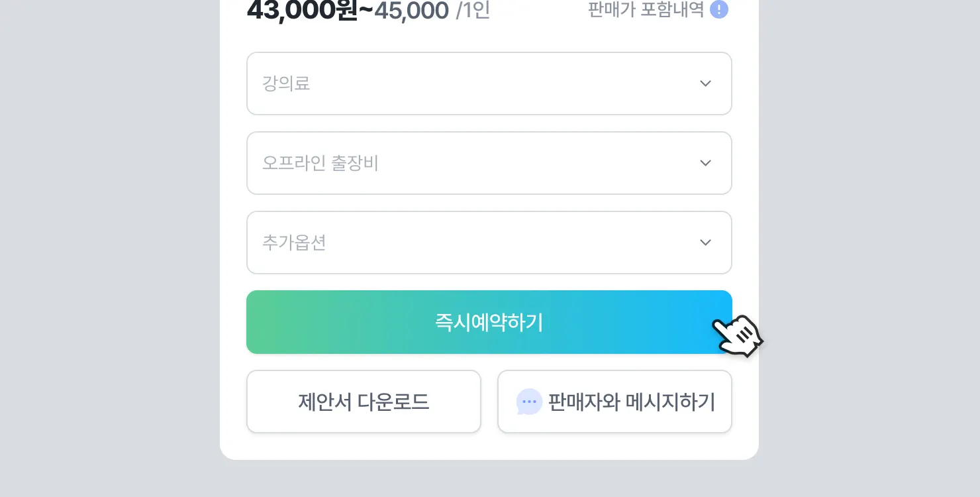This screenshot has width=980, height=497.
Task: Expand the 오프라인 출장비 dropdown
Action: 489,163
